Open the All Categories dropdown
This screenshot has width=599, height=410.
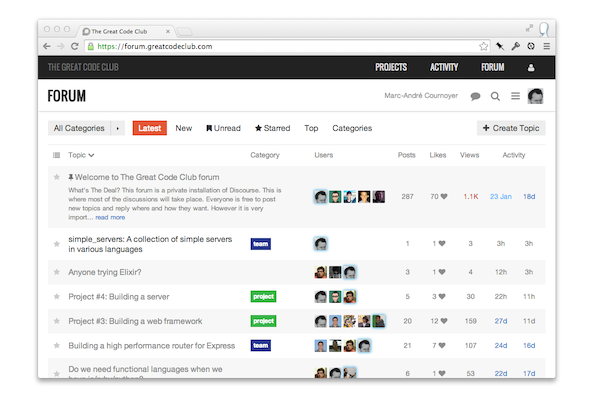click(79, 128)
